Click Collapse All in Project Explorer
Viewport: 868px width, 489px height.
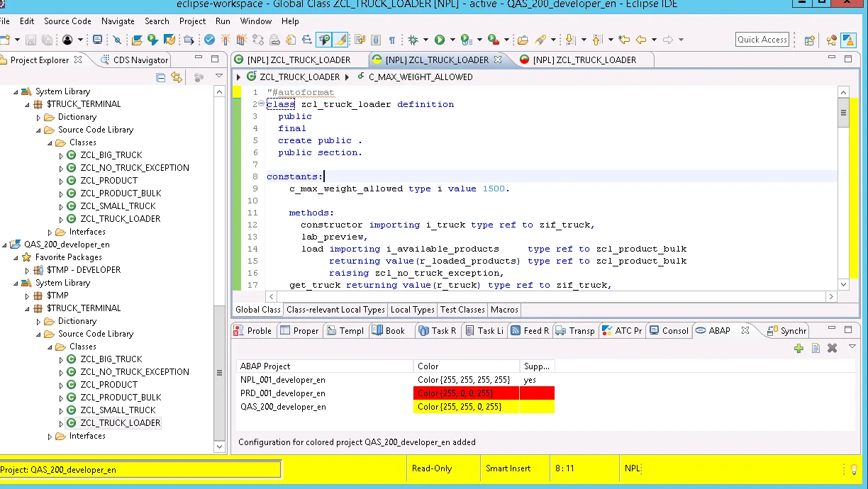point(161,77)
